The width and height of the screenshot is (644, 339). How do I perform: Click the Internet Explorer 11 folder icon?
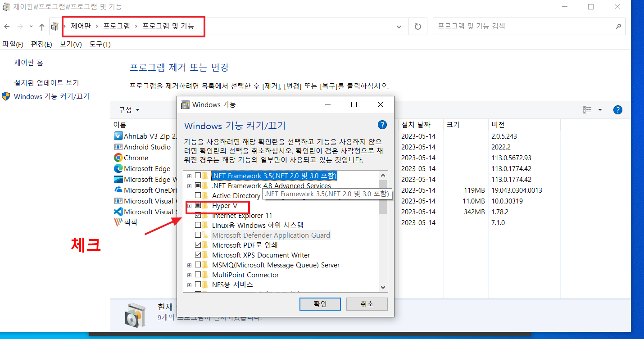pos(205,216)
